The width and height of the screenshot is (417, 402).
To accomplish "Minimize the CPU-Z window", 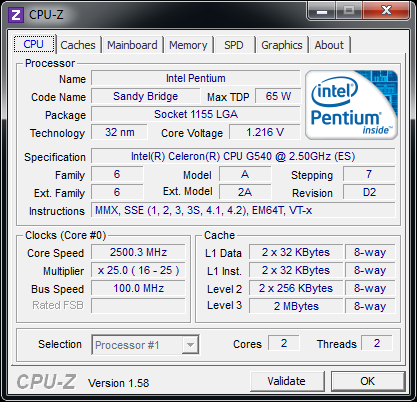I will pyautogui.click(x=322, y=10).
